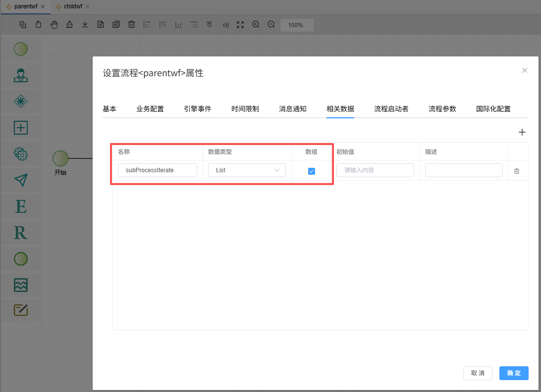
Task: Select the end event node in the palette
Action: pyautogui.click(x=21, y=258)
